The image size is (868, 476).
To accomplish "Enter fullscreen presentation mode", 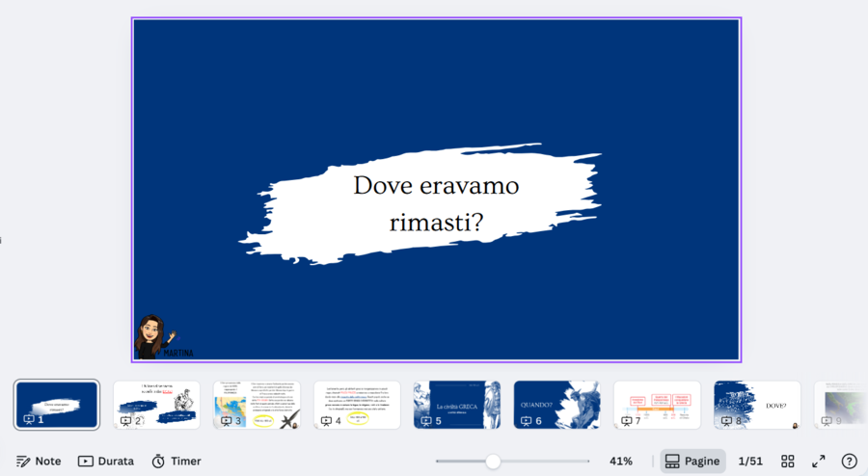I will [819, 462].
